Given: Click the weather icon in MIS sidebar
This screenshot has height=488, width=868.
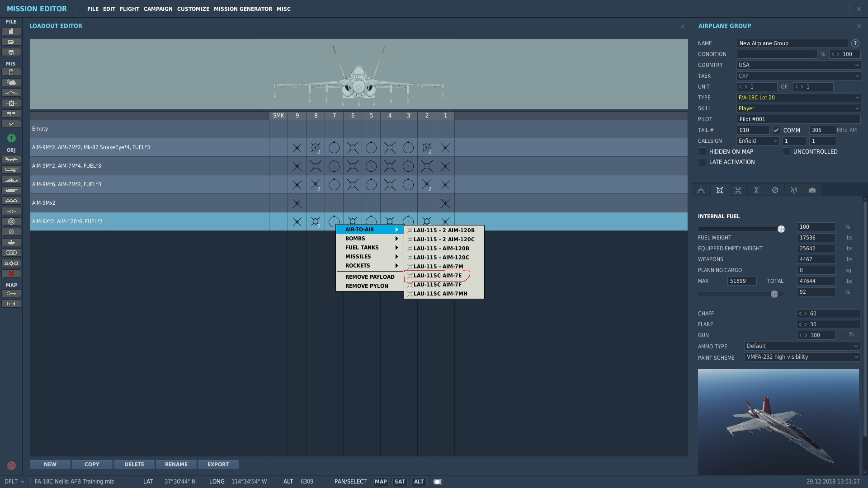Looking at the screenshot, I should coord(11,82).
